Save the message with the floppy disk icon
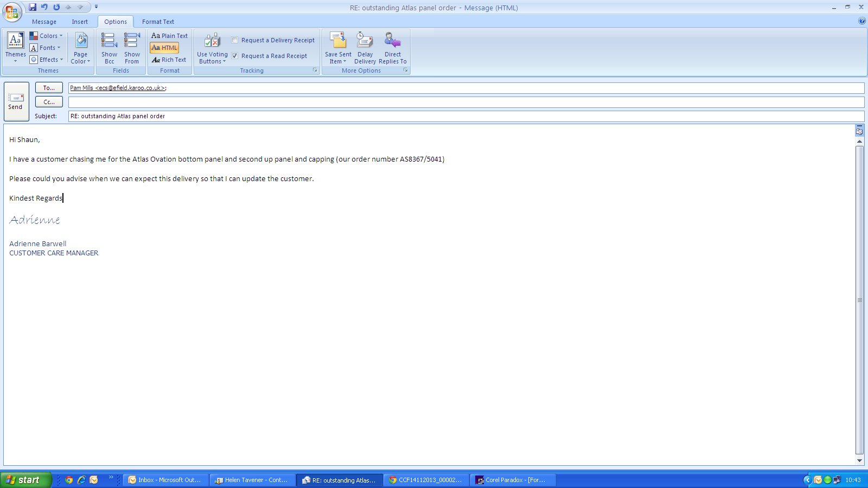 tap(33, 7)
